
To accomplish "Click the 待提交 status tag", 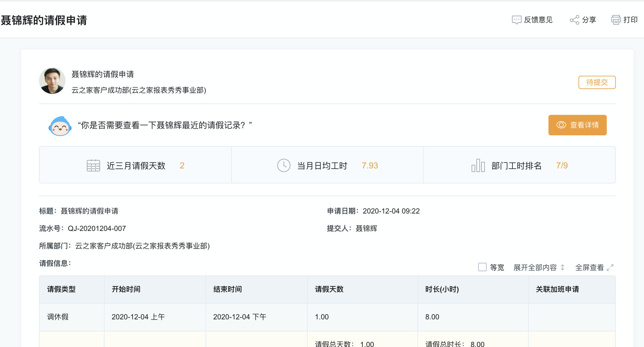I will click(x=597, y=82).
